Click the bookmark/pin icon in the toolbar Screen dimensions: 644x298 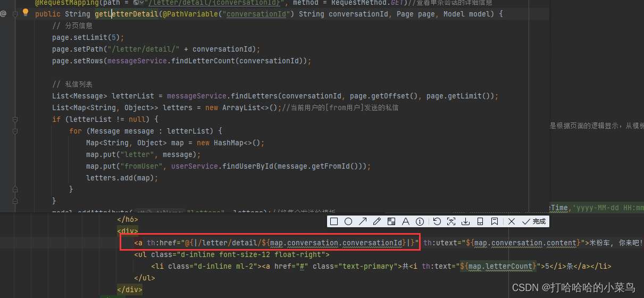point(495,221)
